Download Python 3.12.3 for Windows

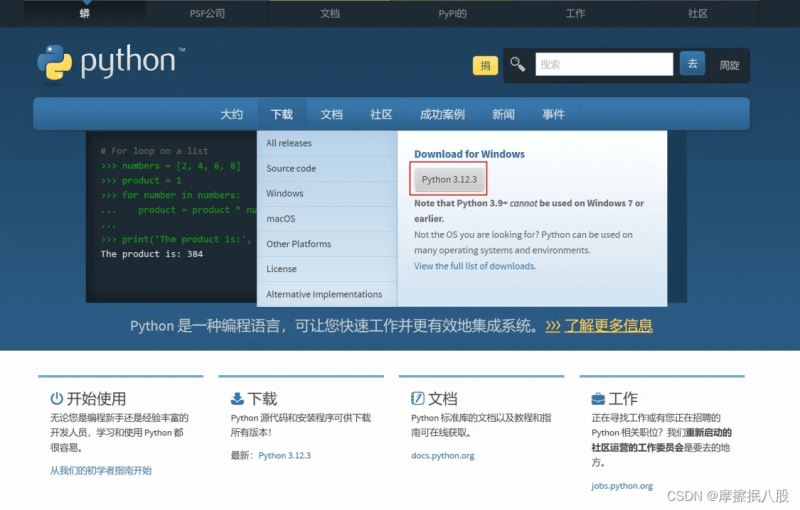coord(449,180)
